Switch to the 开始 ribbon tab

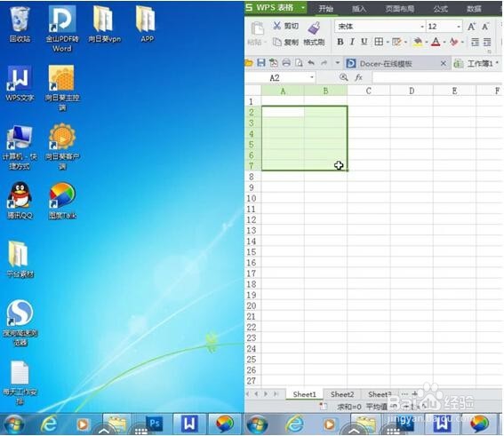coord(325,8)
